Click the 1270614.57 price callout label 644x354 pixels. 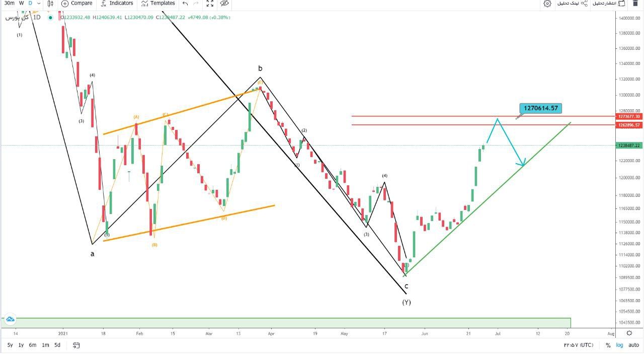(x=541, y=108)
